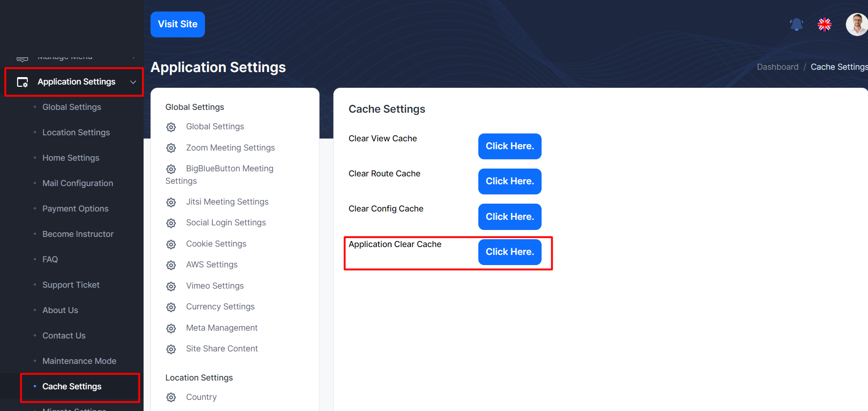Image resolution: width=868 pixels, height=411 pixels.
Task: Click the notification bell icon
Action: coord(796,24)
